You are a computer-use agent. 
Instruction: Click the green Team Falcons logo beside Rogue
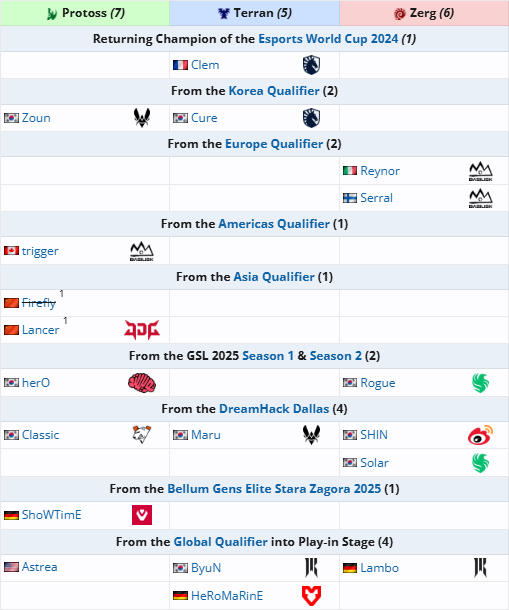pyautogui.click(x=481, y=383)
